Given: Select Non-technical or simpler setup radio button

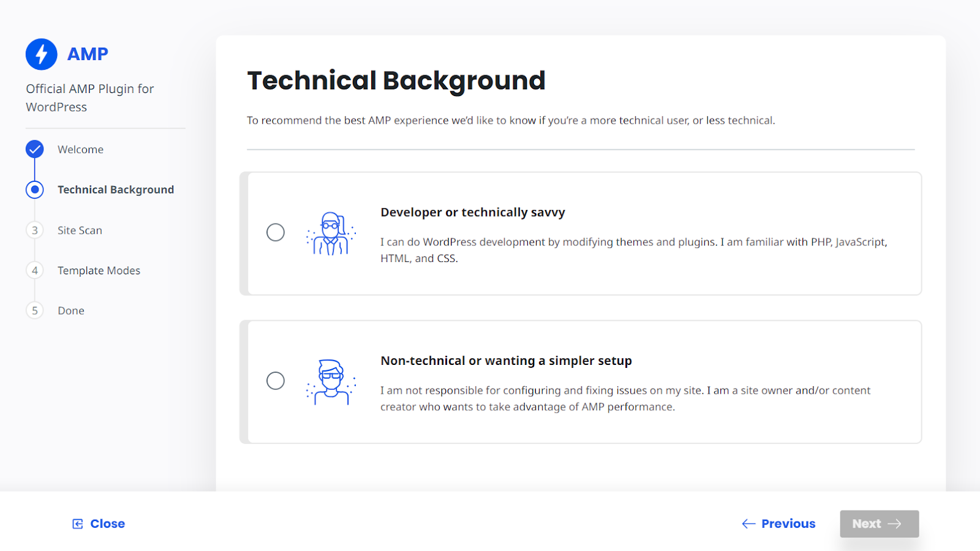Looking at the screenshot, I should click(276, 381).
